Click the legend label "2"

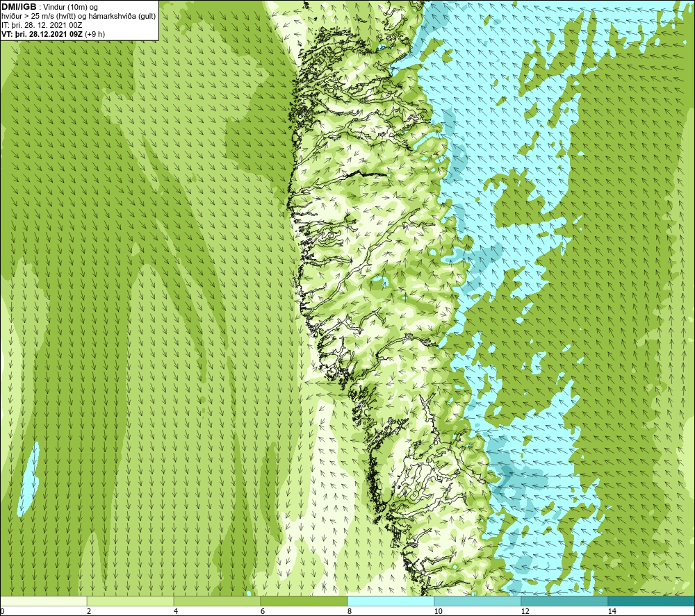click(x=89, y=611)
